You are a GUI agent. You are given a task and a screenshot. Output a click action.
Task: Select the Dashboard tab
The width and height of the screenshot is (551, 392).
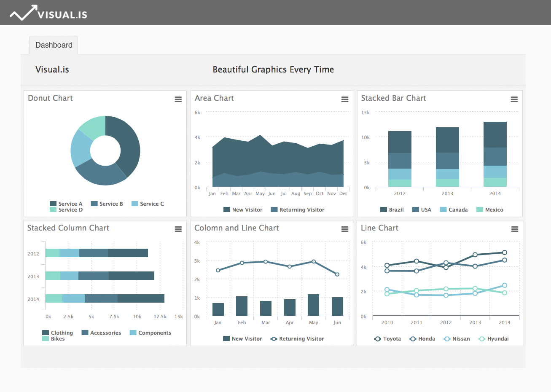(x=54, y=45)
